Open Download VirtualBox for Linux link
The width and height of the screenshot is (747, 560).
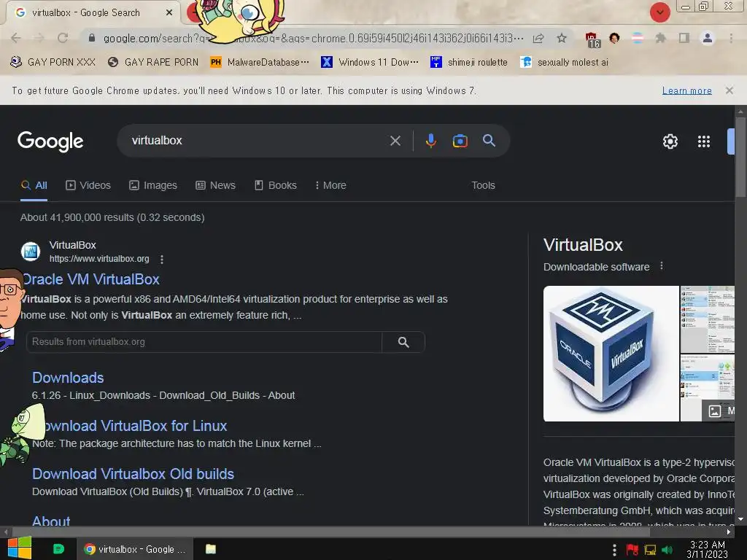tap(135, 426)
